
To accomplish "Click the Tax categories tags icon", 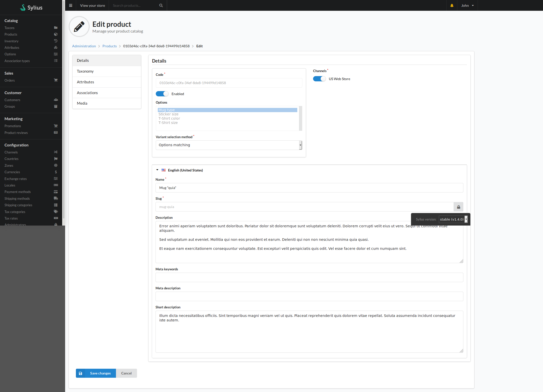I will pos(56,212).
